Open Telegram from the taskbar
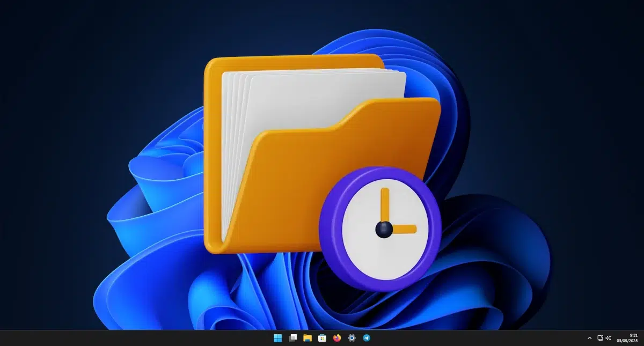This screenshot has height=346, width=644. 367,338
